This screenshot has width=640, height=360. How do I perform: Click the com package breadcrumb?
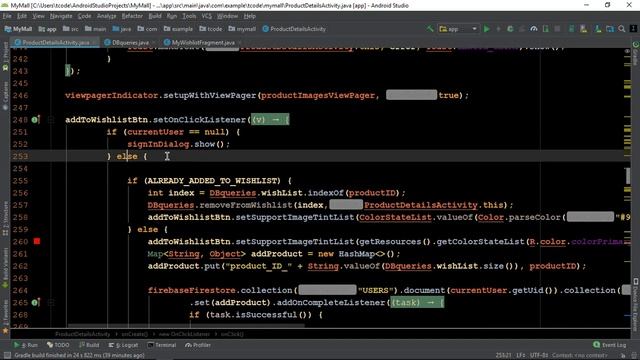(147, 29)
